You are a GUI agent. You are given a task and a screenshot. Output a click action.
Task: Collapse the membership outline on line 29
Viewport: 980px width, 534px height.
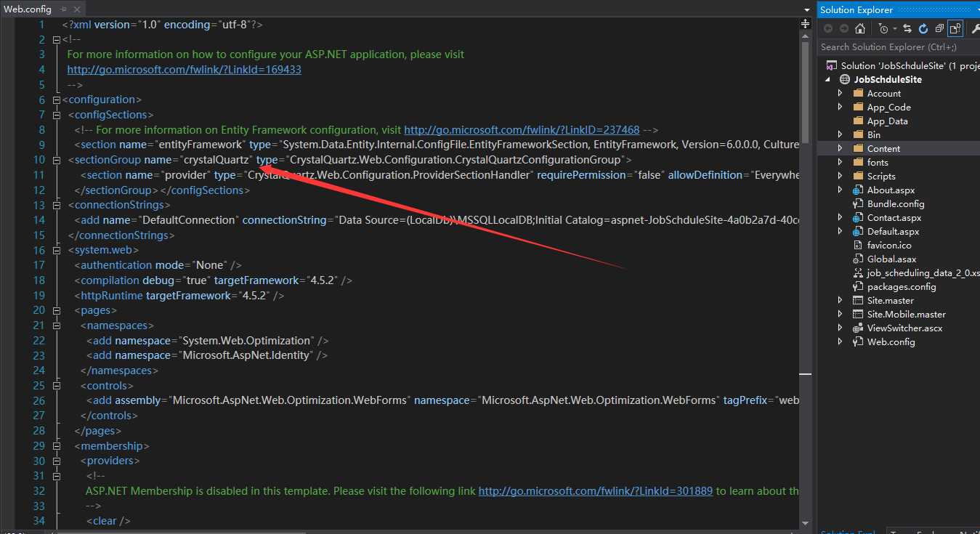[56, 446]
